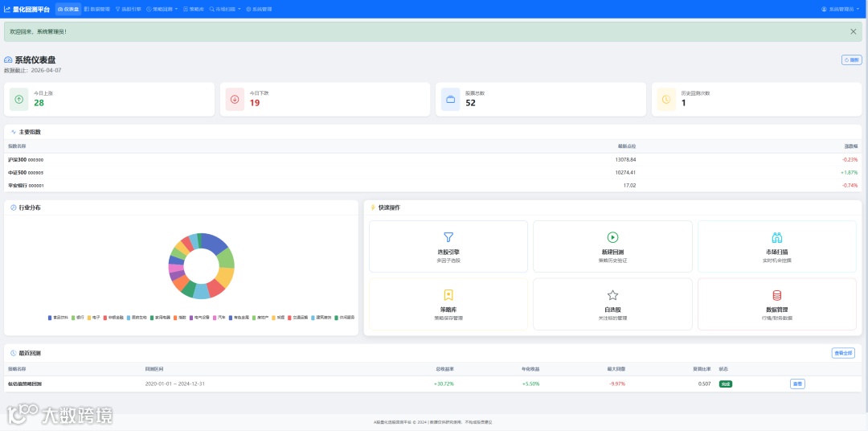Click the 刷新 refresh button
This screenshot has height=431, width=868.
click(851, 60)
